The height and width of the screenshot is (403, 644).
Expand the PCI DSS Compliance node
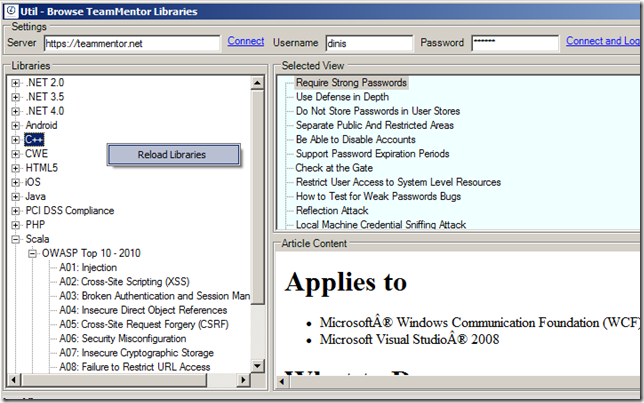coord(16,211)
